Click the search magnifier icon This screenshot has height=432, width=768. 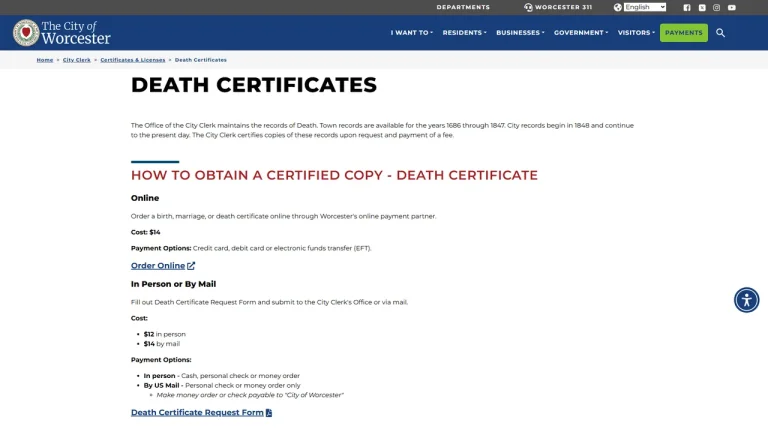coord(720,33)
